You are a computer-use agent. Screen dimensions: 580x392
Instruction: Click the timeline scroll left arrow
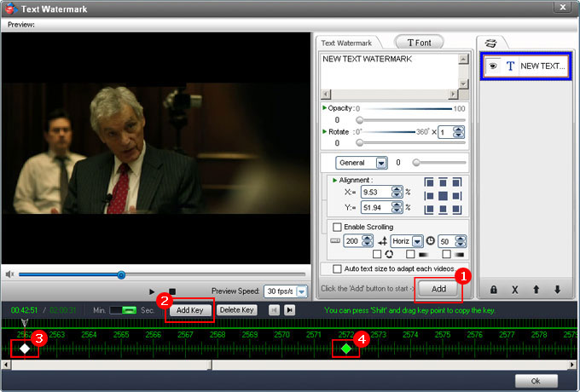(6, 365)
